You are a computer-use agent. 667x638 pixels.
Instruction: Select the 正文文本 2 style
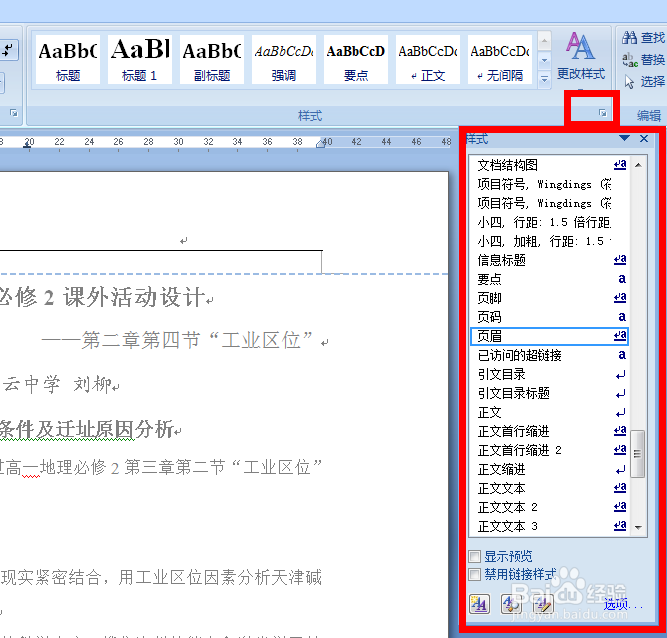point(549,507)
